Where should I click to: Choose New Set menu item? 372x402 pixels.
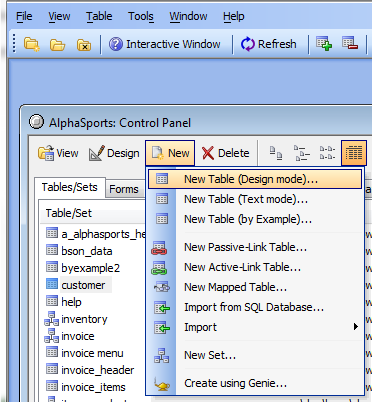tap(255, 355)
